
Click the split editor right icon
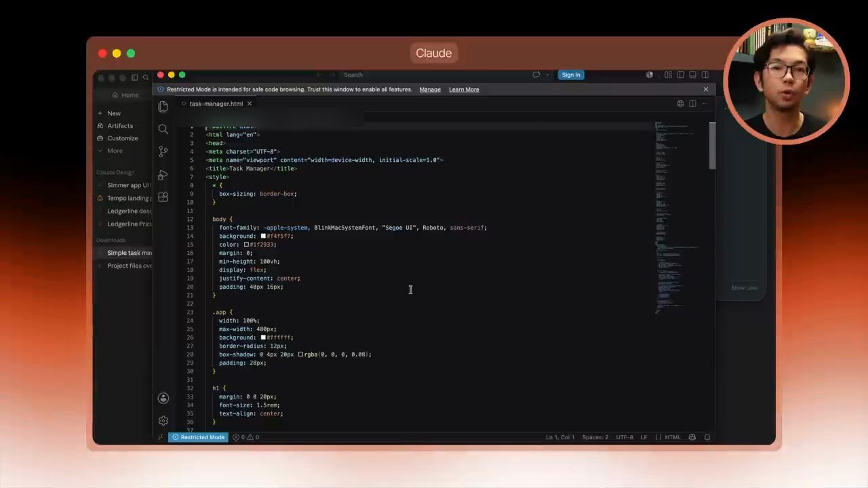692,104
